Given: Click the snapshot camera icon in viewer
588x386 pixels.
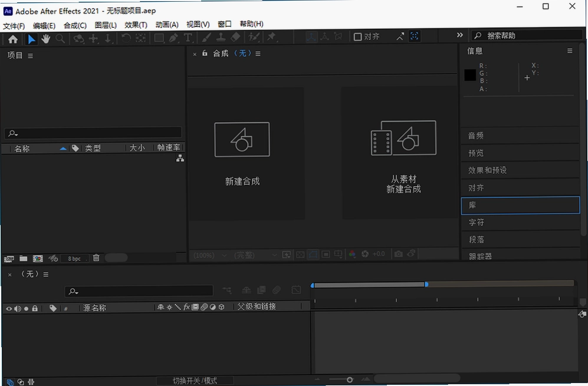Looking at the screenshot, I should pyautogui.click(x=398, y=254).
